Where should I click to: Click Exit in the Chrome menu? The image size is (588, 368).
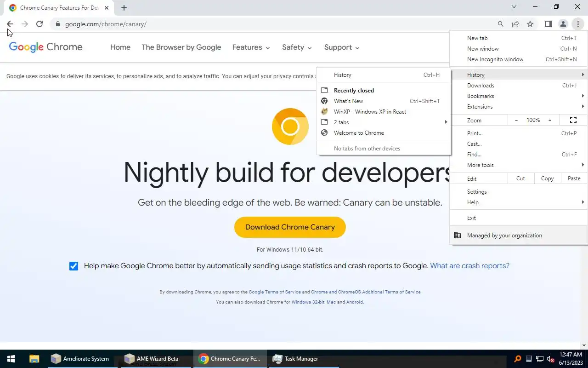coord(519,218)
